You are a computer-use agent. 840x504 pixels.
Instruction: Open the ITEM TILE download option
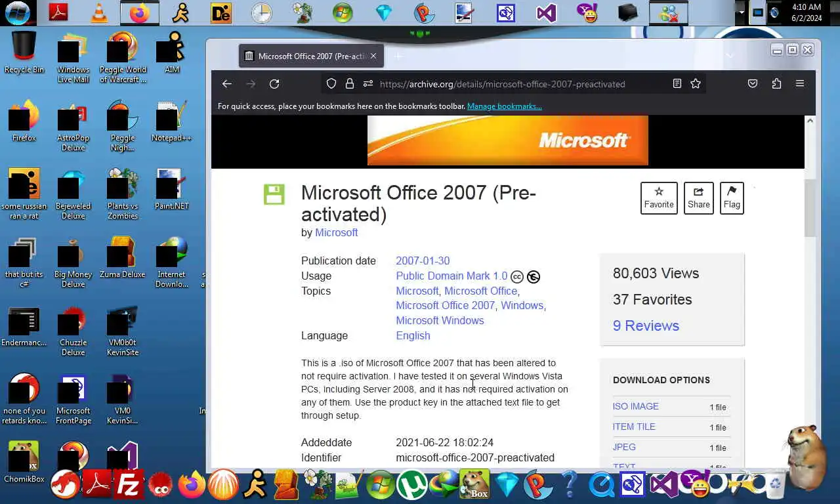click(x=634, y=427)
